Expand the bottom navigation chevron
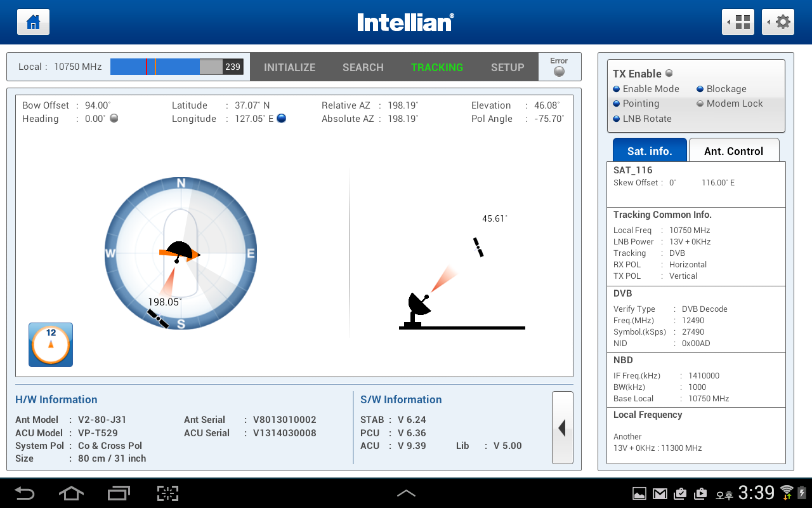Image resolution: width=812 pixels, height=508 pixels. tap(406, 493)
